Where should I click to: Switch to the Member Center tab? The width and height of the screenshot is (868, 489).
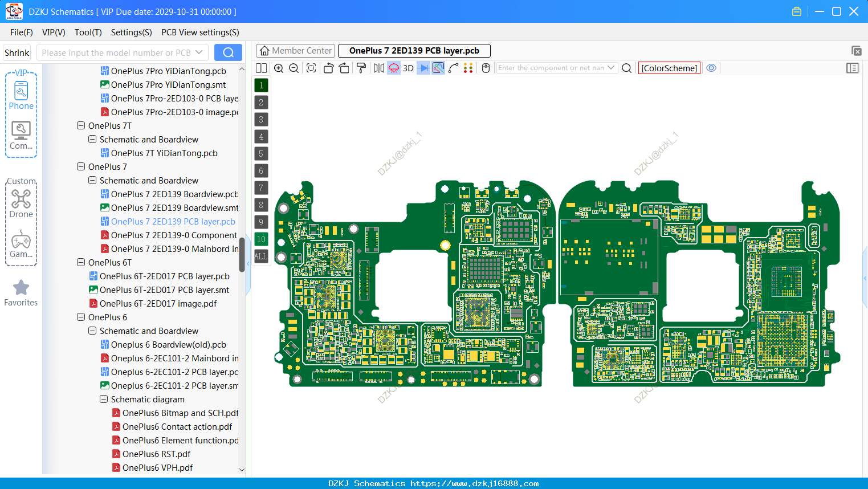tap(295, 51)
